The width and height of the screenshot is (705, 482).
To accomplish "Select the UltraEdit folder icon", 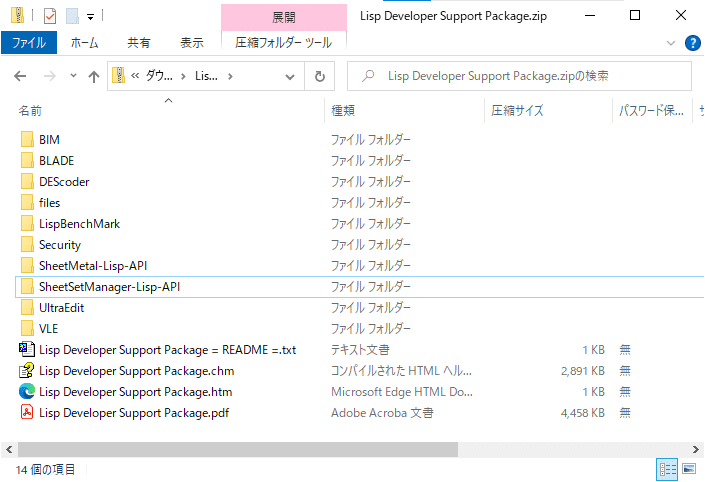I will coord(27,308).
